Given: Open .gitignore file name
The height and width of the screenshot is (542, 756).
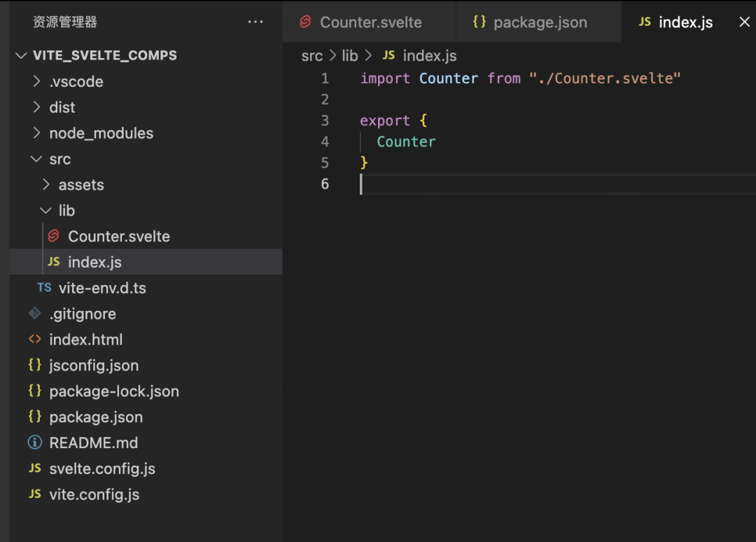Looking at the screenshot, I should point(83,314).
